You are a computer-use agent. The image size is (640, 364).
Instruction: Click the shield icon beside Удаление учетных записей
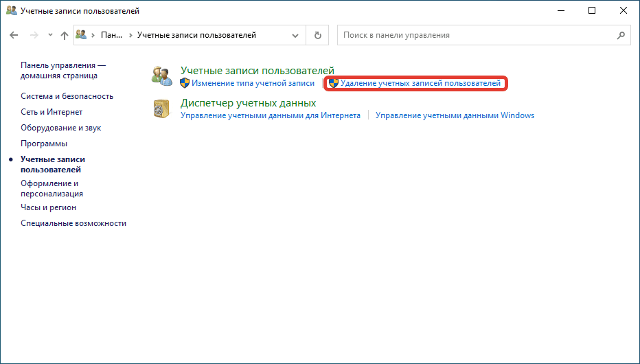click(x=334, y=83)
